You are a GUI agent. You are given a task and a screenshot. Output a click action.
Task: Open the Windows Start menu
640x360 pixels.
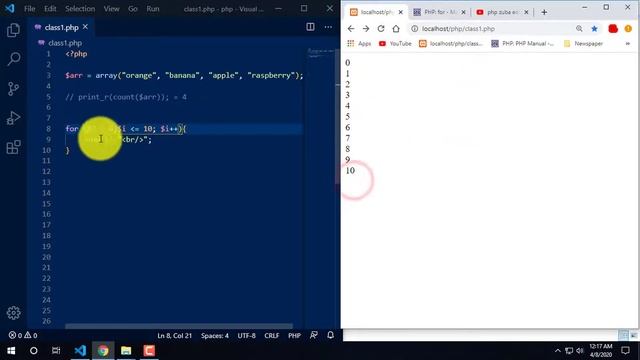tap(11, 351)
